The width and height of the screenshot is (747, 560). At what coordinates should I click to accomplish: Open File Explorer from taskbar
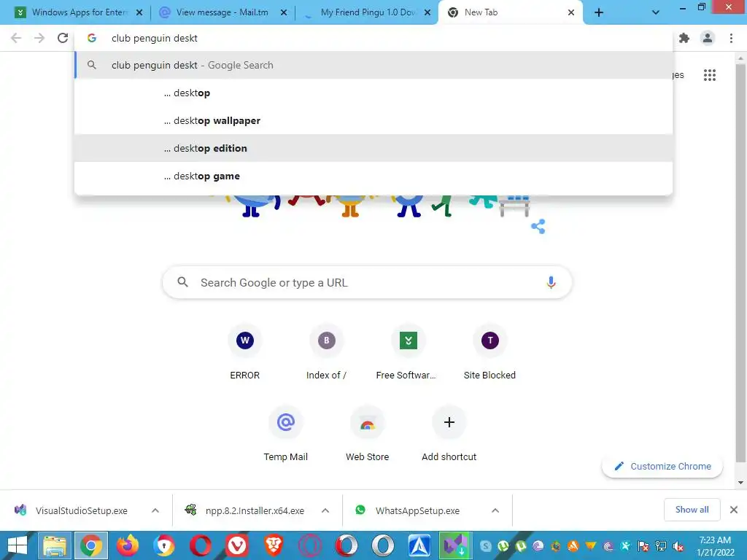[x=54, y=545]
